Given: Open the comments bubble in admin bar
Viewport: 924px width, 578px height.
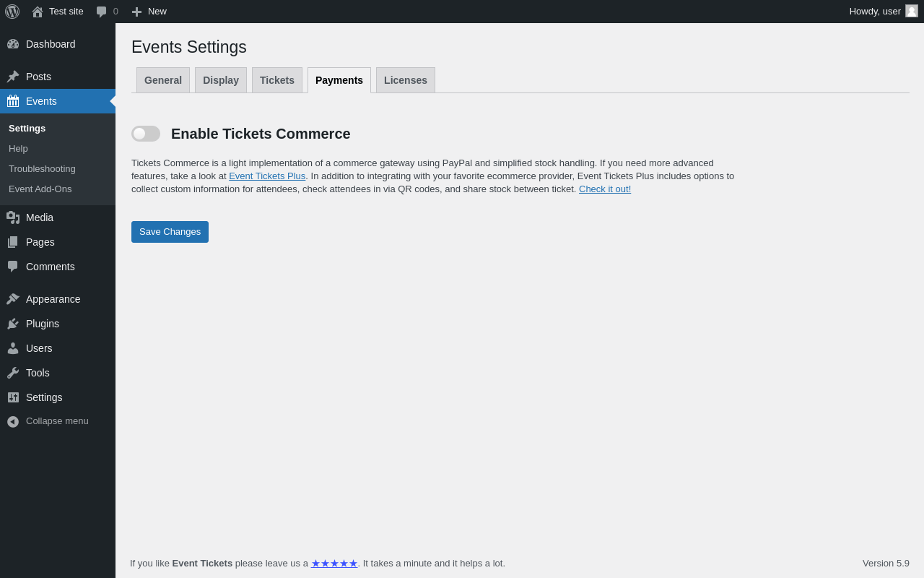Looking at the screenshot, I should (102, 12).
